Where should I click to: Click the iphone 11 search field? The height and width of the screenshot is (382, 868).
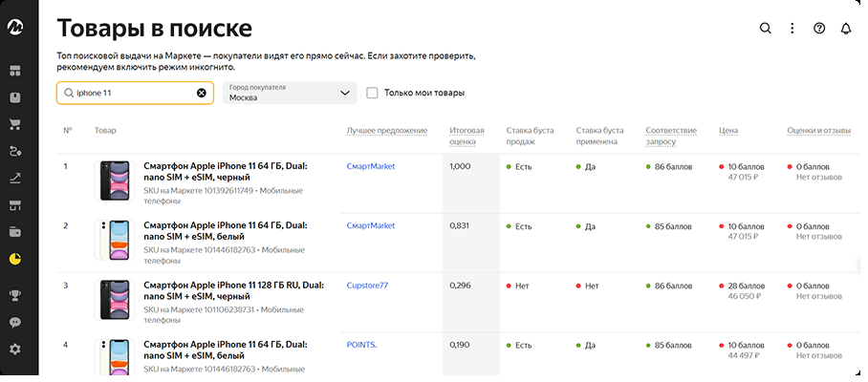pyautogui.click(x=135, y=93)
